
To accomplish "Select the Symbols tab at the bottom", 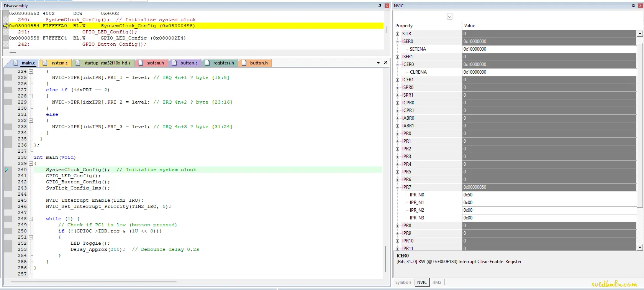I will pyautogui.click(x=403, y=282).
